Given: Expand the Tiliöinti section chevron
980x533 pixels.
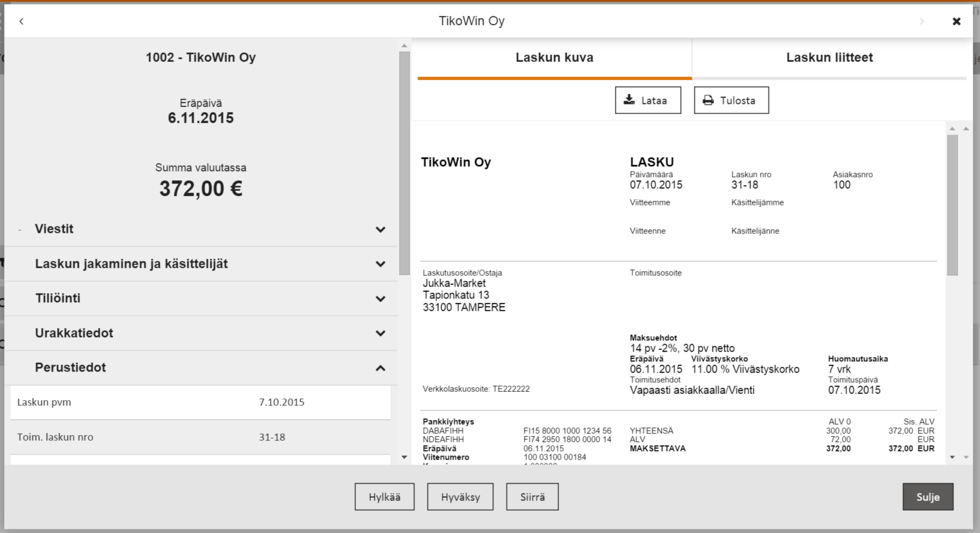Looking at the screenshot, I should 380,299.
